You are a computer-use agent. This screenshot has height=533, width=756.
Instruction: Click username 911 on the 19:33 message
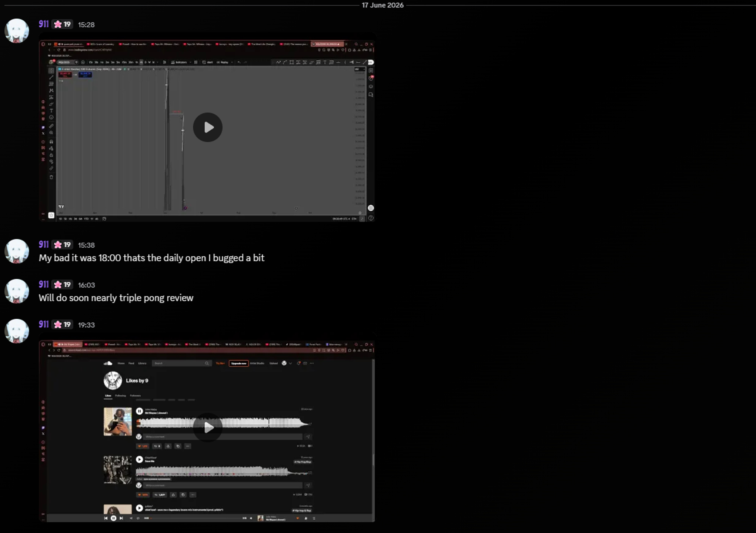click(44, 325)
